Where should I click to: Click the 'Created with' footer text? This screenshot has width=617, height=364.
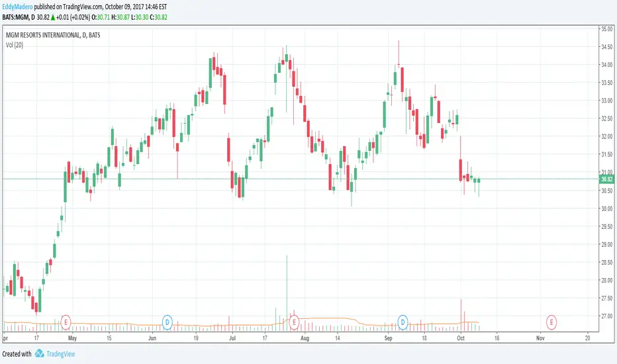click(17, 354)
